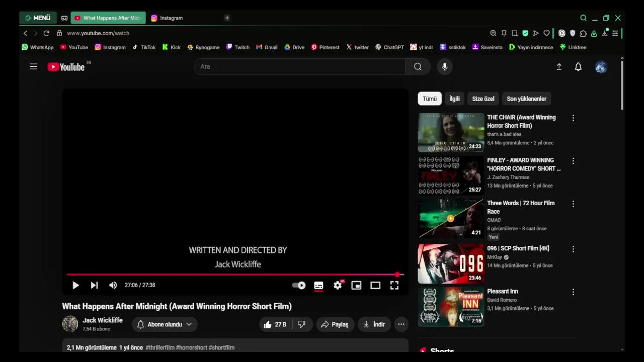
Task: Select the İlgili filter chip
Action: [x=455, y=99]
